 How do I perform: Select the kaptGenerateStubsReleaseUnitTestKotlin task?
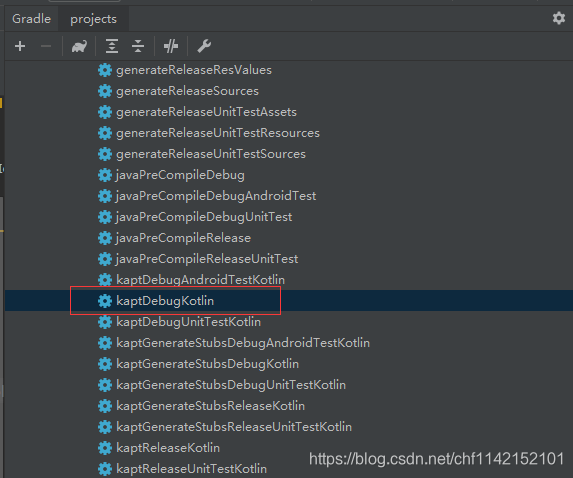tap(234, 427)
